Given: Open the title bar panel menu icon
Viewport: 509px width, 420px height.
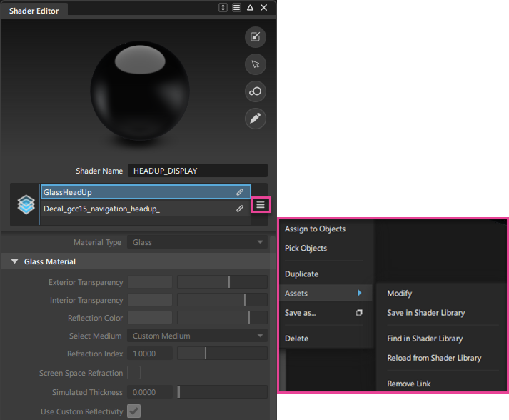Looking at the screenshot, I should [x=236, y=7].
